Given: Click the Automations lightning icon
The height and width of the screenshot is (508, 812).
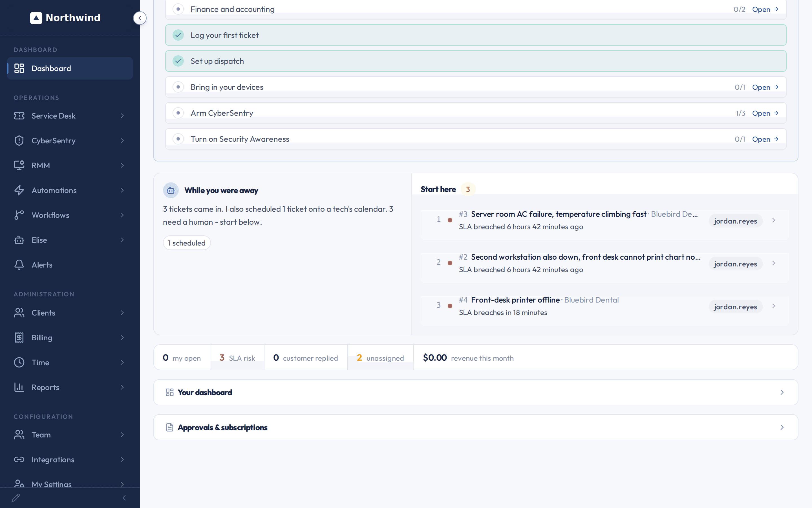Looking at the screenshot, I should click(x=19, y=190).
